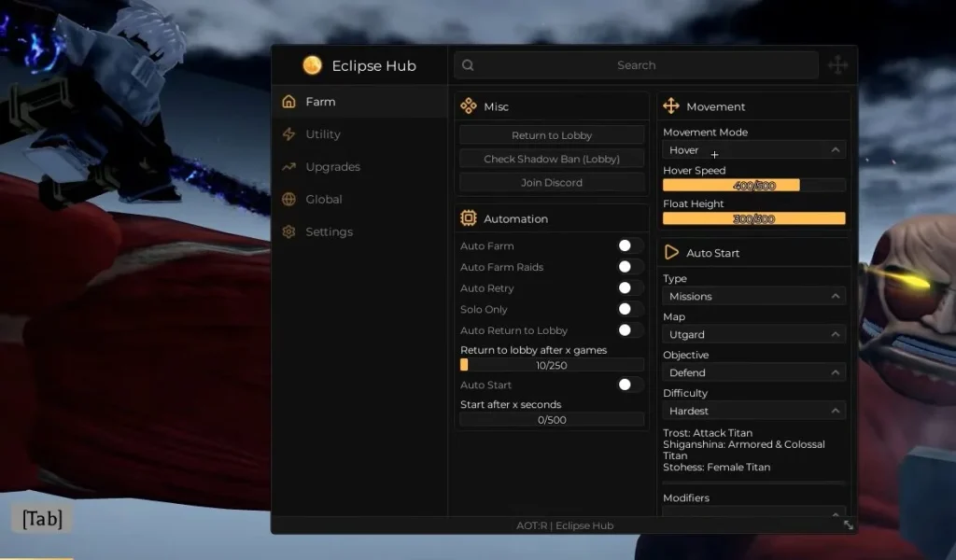Screen dimensions: 956x560
Task: Click the Join Discord button
Action: click(x=552, y=182)
